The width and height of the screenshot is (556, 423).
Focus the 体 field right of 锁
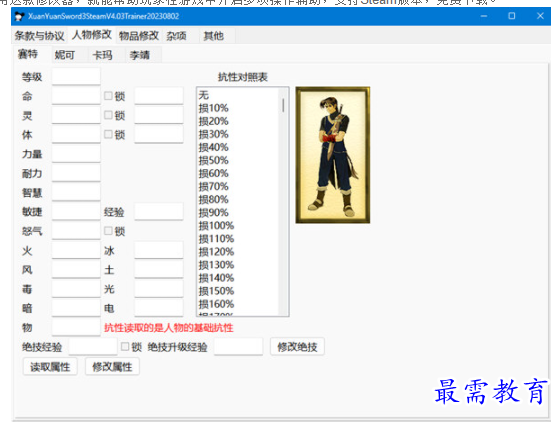coord(159,134)
